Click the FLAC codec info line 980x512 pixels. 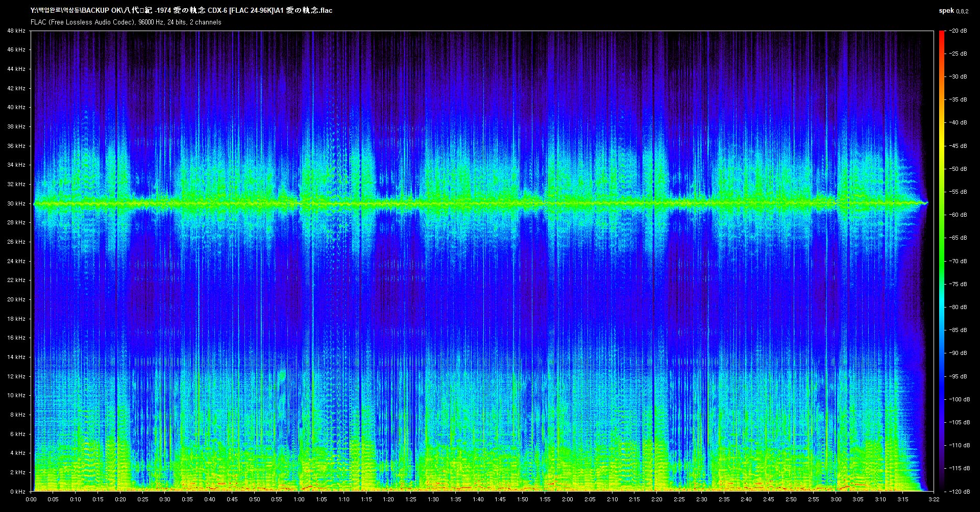126,22
